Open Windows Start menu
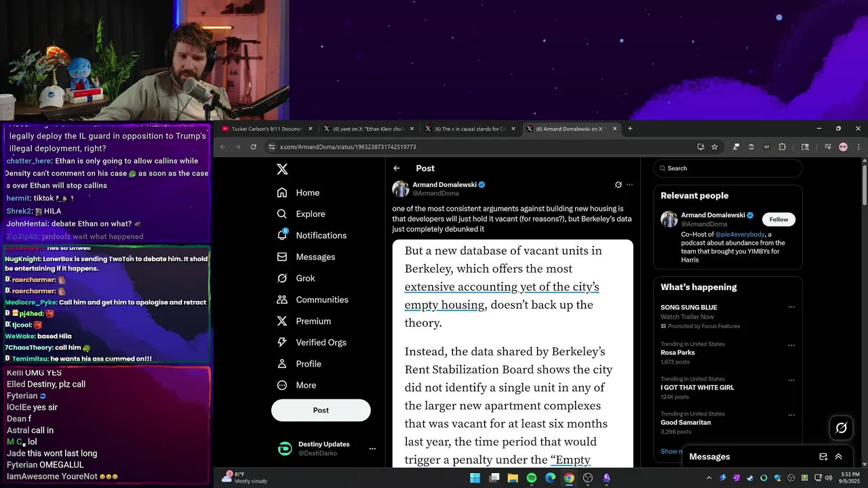This screenshot has width=868, height=488. pyautogui.click(x=475, y=478)
